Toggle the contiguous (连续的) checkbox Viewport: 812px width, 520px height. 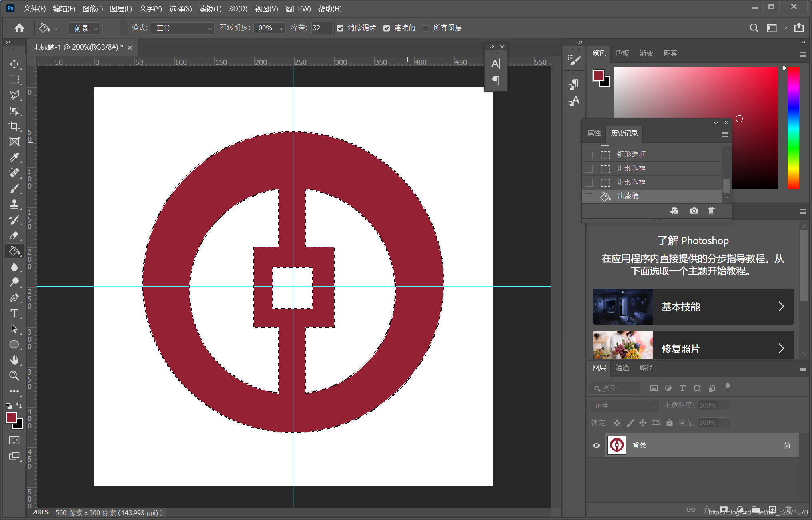387,28
